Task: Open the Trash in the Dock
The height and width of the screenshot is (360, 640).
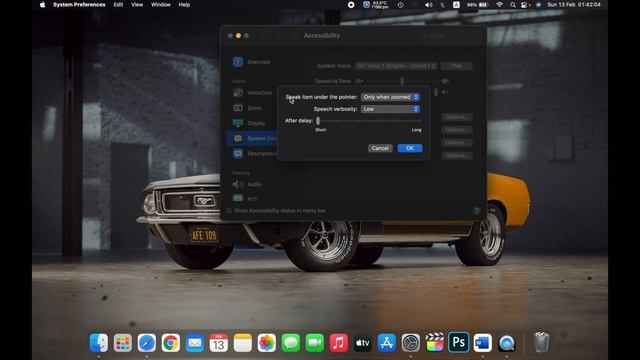Action: (541, 343)
